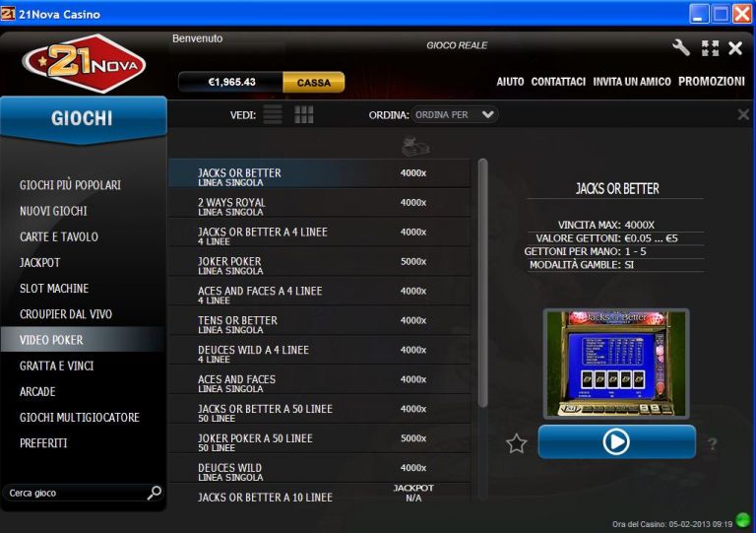Close the games panel with the gray X

(743, 114)
